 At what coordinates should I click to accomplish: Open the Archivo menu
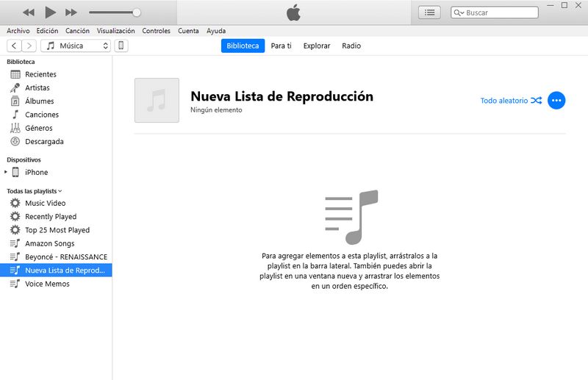(x=18, y=31)
